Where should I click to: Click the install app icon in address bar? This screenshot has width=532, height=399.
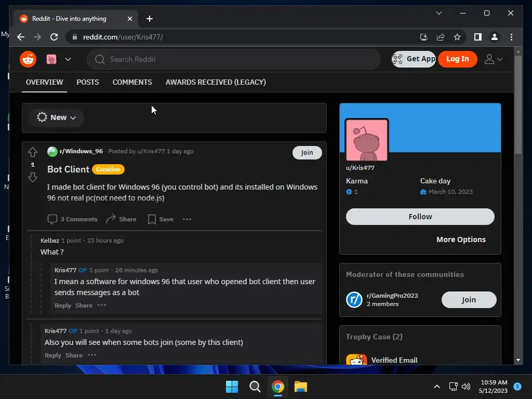(x=424, y=37)
